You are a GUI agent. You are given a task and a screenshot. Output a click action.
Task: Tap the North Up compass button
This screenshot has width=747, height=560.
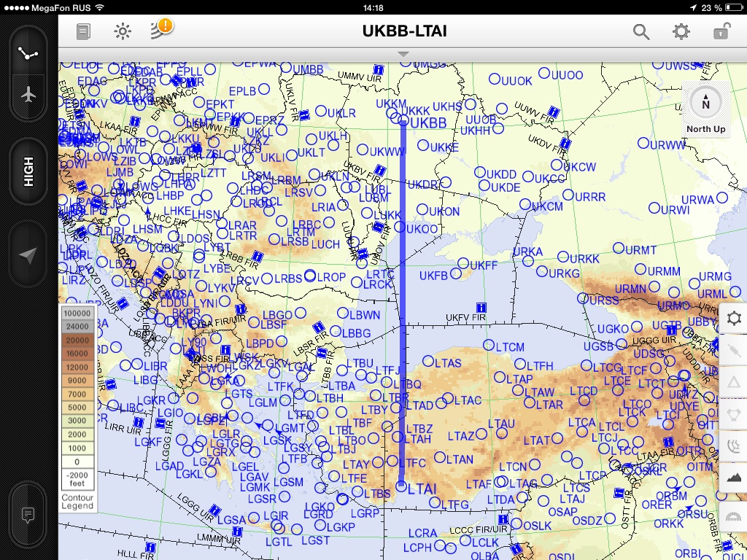tap(705, 109)
